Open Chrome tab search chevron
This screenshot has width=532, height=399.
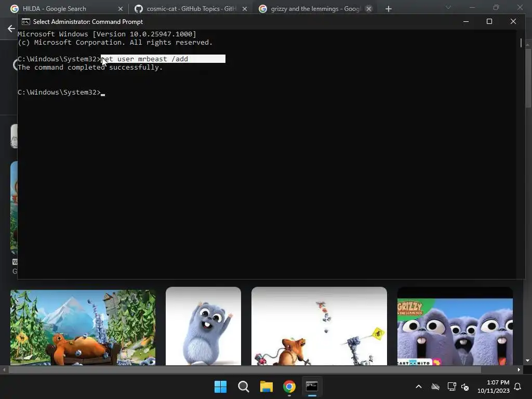tap(448, 7)
